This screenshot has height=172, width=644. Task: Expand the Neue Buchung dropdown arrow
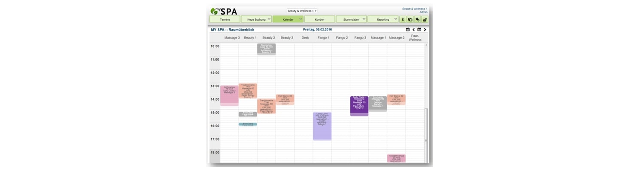tap(269, 19)
